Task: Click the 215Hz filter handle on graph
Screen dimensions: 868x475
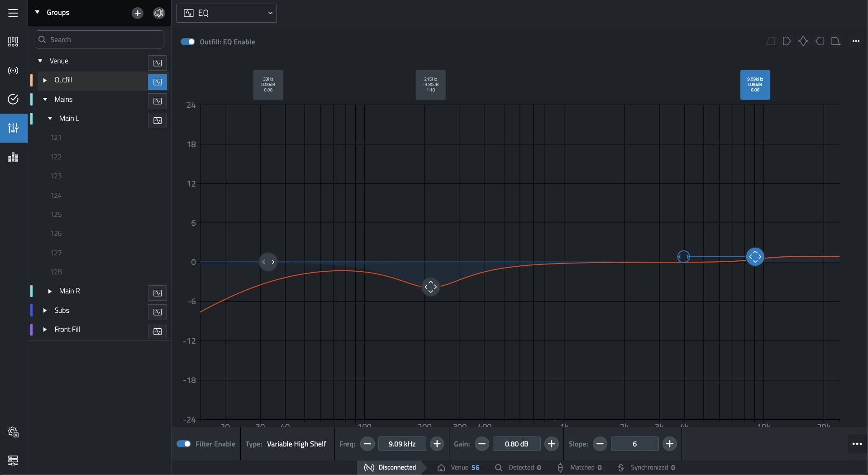Action: coord(430,287)
